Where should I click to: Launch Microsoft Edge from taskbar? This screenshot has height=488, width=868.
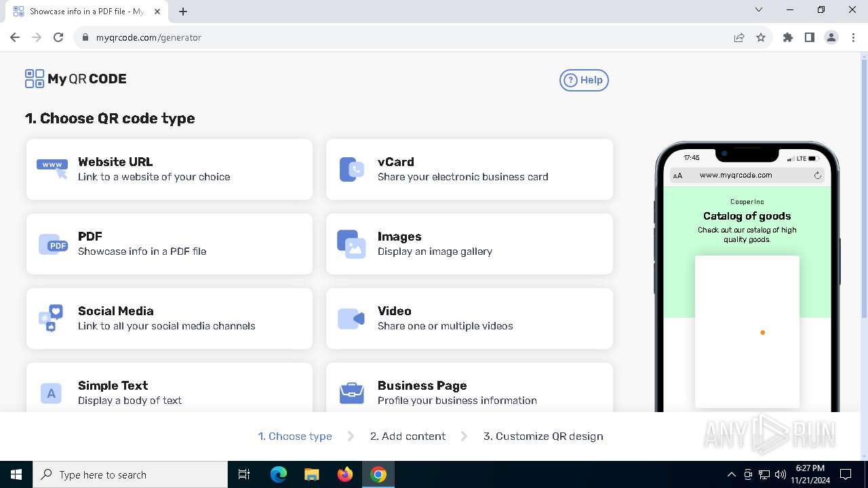(279, 474)
